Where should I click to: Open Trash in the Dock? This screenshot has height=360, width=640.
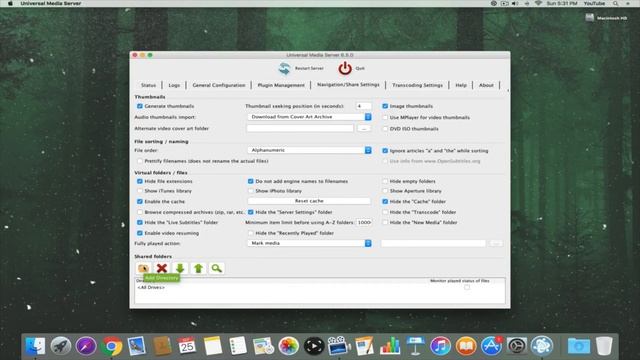[604, 346]
